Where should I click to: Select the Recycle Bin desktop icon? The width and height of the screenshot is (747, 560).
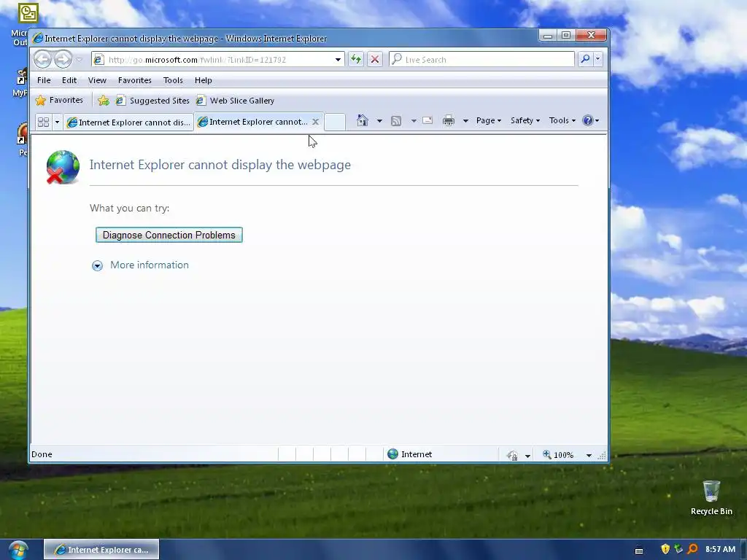pos(711,498)
